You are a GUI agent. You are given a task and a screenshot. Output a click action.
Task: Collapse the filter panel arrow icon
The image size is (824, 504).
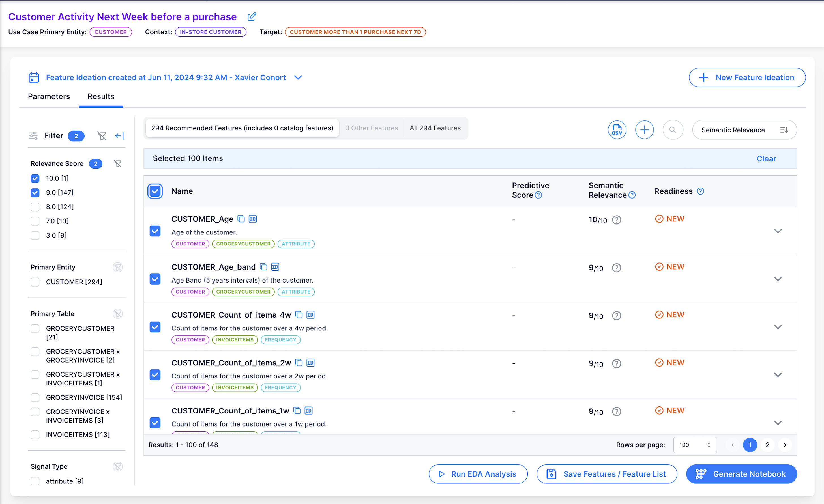(119, 136)
